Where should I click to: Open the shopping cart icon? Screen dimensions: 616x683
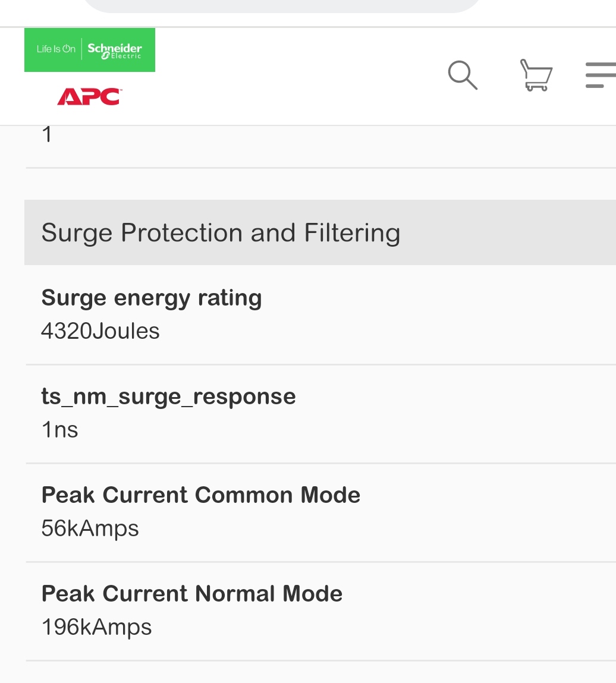536,75
